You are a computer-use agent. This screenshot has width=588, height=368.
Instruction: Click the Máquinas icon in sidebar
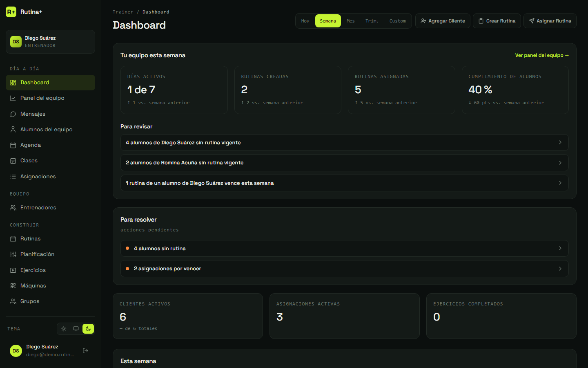coord(13,286)
